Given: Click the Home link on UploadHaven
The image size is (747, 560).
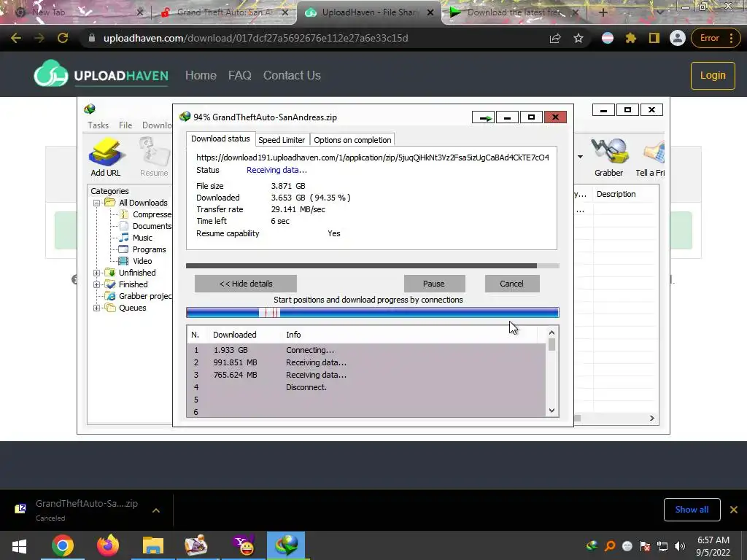Looking at the screenshot, I should 201,75.
